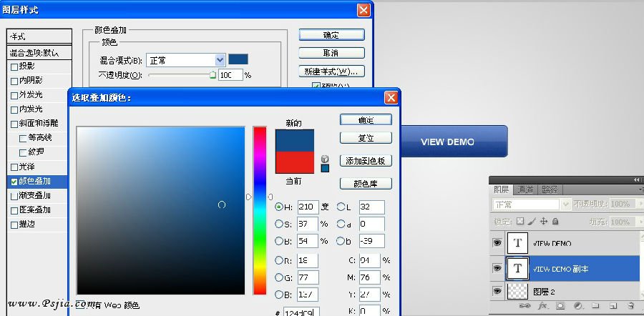
Task: Click the add layer mask icon
Action: [x=560, y=306]
